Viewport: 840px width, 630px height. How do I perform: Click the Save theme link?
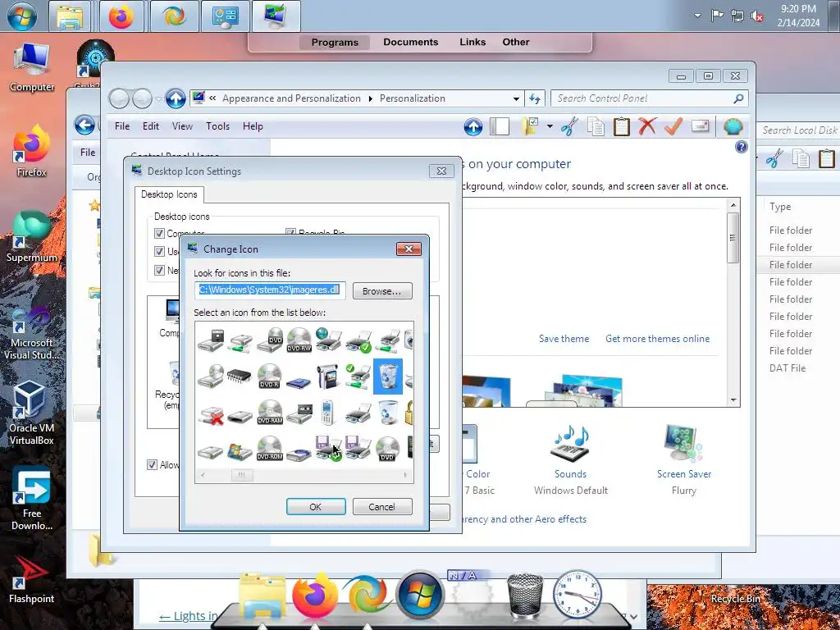(x=564, y=339)
